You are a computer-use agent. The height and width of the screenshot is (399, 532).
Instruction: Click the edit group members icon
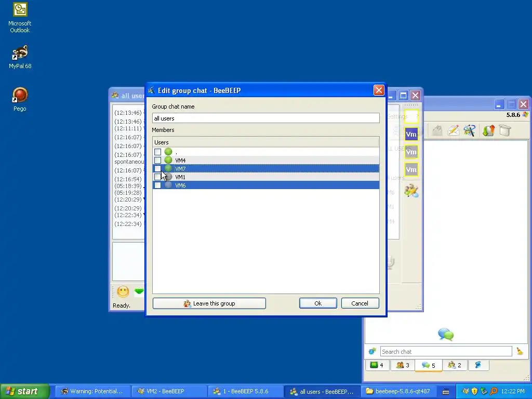click(411, 191)
